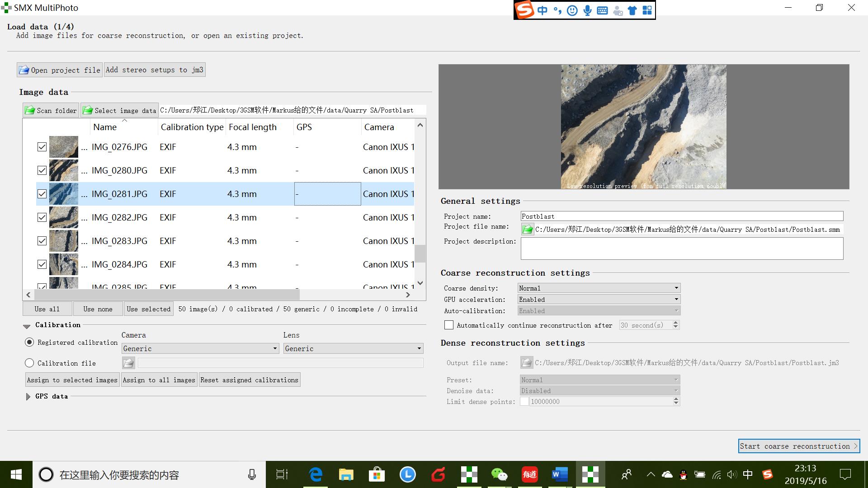Screen dimensions: 868x488
Task: Click the Sogou microphone input icon
Action: pyautogui.click(x=587, y=10)
